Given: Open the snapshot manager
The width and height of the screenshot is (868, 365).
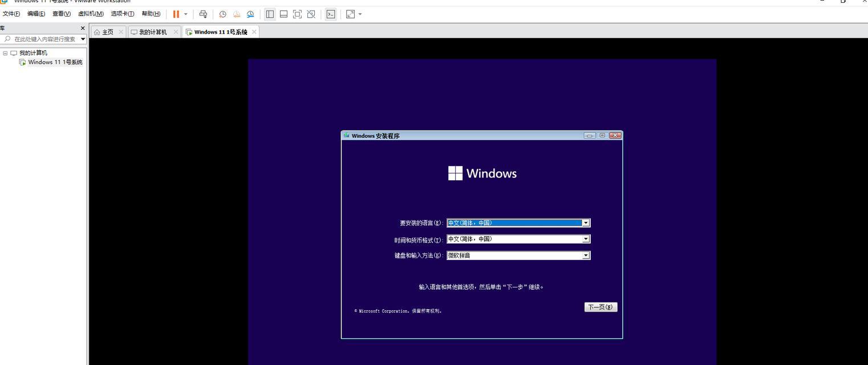Looking at the screenshot, I should (250, 14).
